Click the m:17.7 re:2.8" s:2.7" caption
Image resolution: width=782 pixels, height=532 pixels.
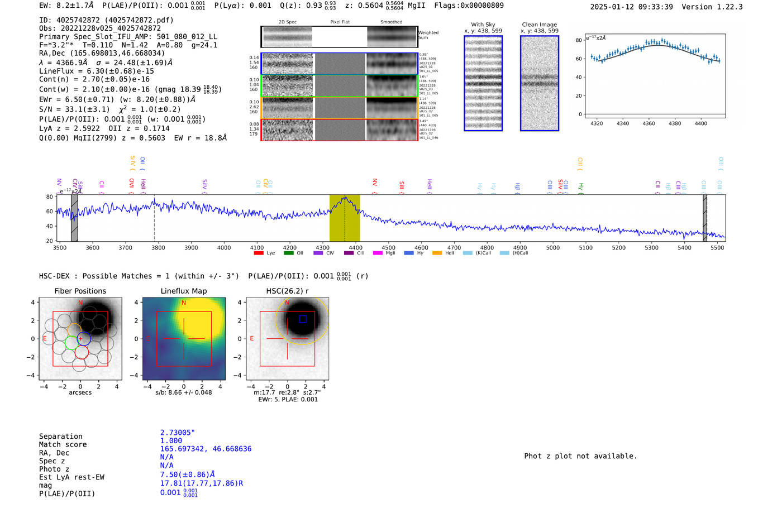287,392
